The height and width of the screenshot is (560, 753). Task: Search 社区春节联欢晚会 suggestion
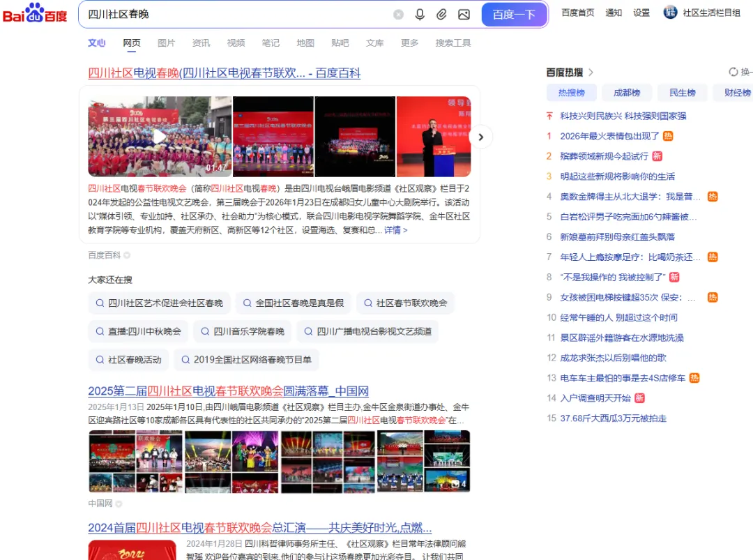click(x=405, y=303)
